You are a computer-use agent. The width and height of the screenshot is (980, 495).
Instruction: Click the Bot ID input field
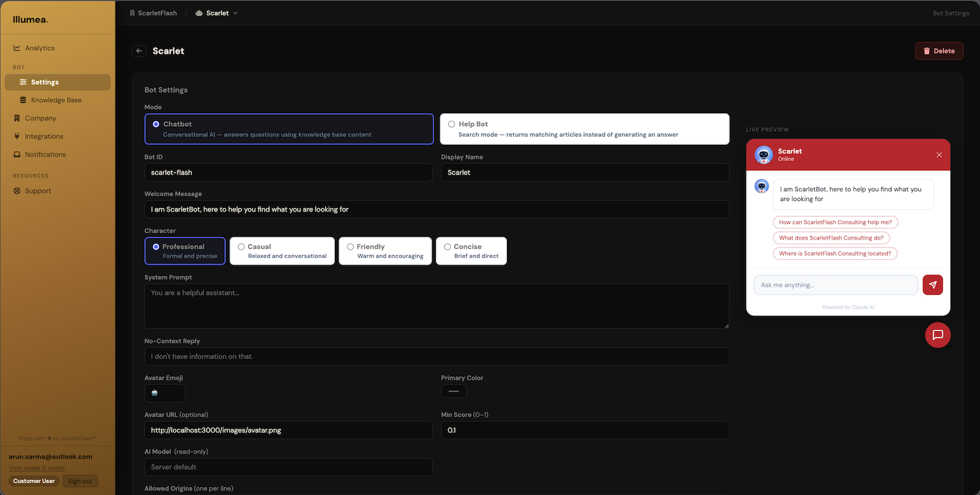click(x=288, y=172)
